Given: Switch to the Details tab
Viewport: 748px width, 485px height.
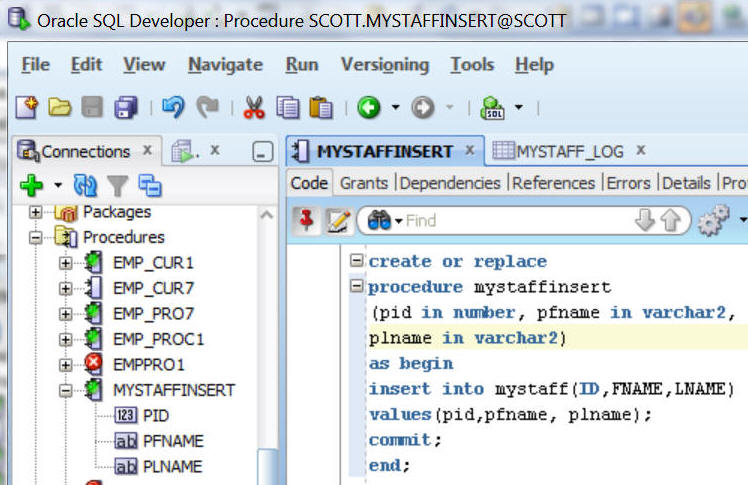Looking at the screenshot, I should point(686,183).
